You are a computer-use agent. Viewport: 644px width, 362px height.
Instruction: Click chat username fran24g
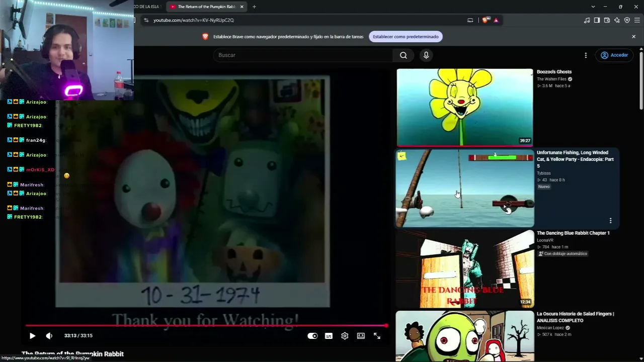click(x=36, y=140)
